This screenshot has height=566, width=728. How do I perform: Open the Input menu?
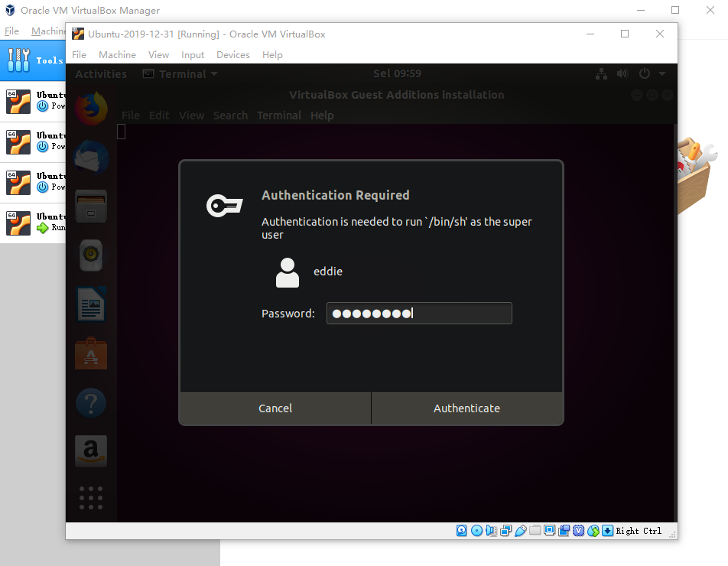tap(193, 55)
